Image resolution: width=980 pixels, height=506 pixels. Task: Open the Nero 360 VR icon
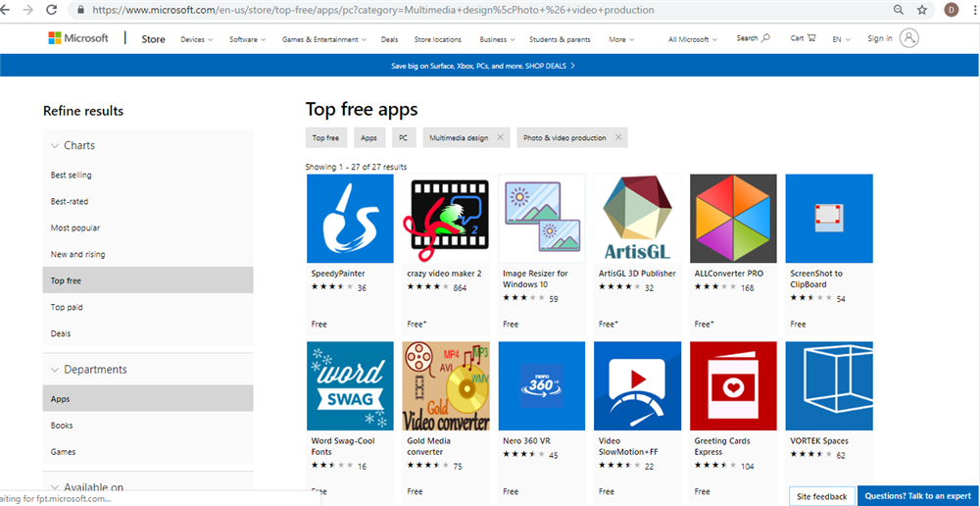[x=542, y=386]
